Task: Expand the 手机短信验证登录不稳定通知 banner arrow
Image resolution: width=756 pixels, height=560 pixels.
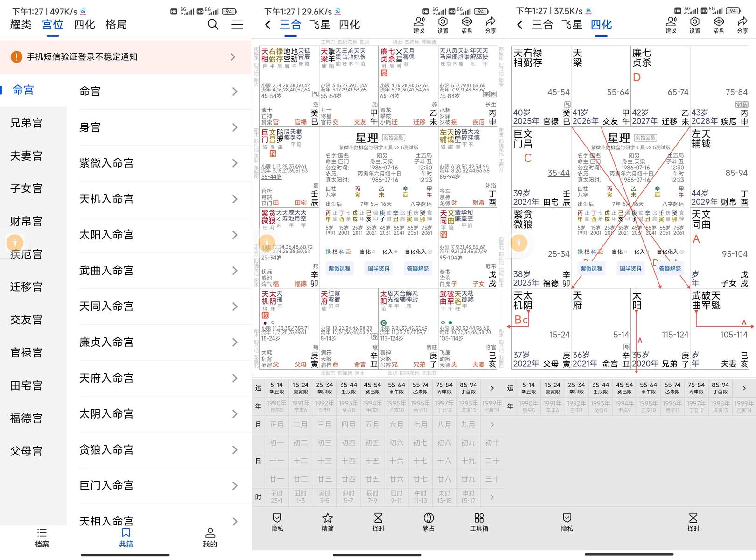Action: click(233, 57)
